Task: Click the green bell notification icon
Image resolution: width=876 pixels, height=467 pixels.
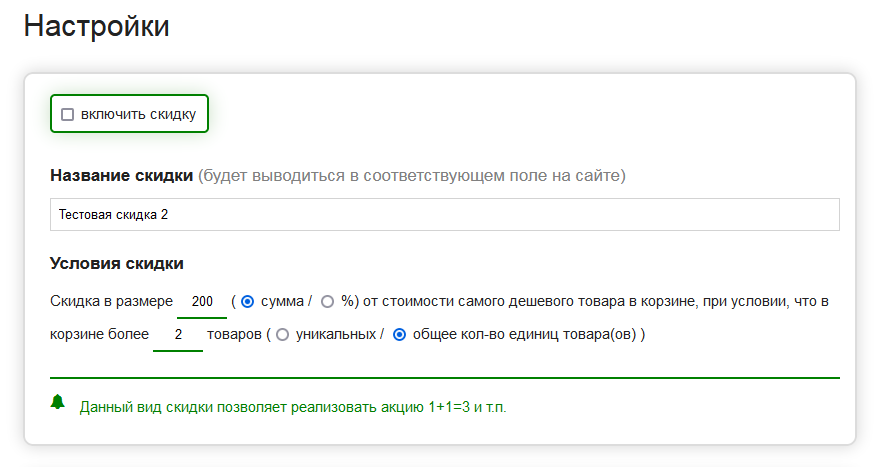Action: point(58,402)
